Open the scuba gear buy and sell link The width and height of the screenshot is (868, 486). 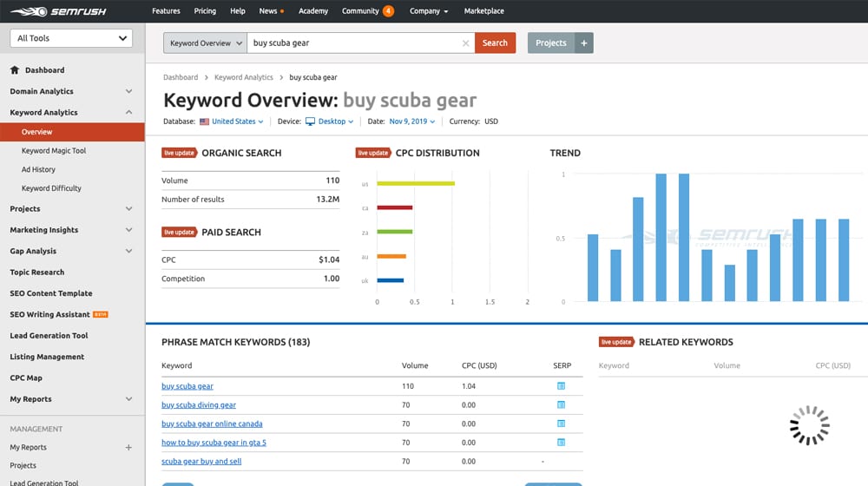click(201, 461)
